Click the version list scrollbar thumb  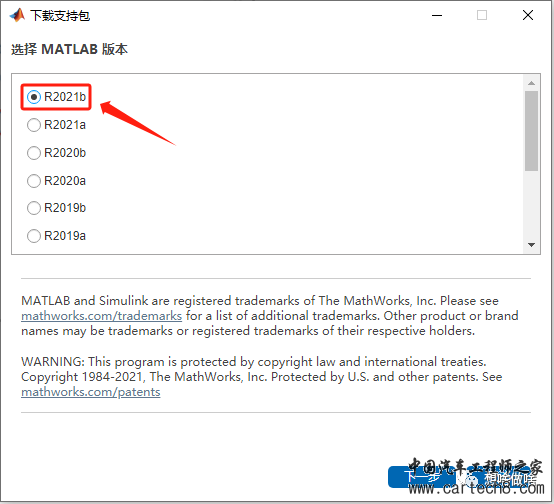pyautogui.click(x=531, y=131)
